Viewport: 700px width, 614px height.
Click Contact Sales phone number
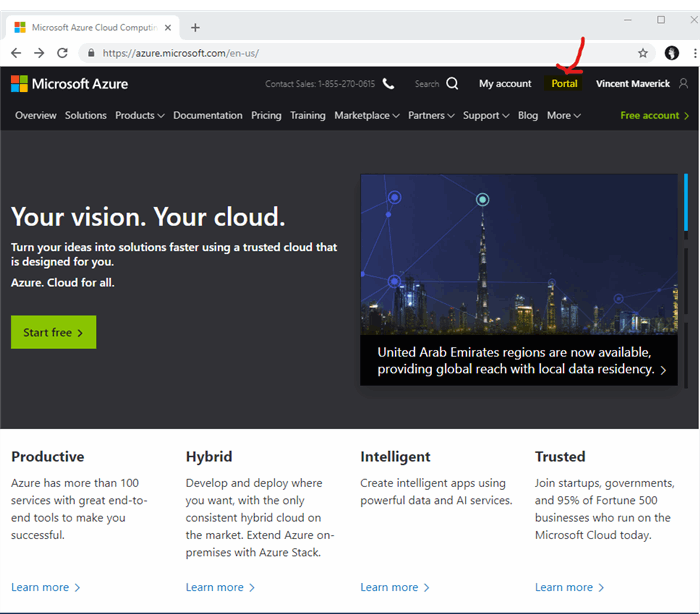320,84
